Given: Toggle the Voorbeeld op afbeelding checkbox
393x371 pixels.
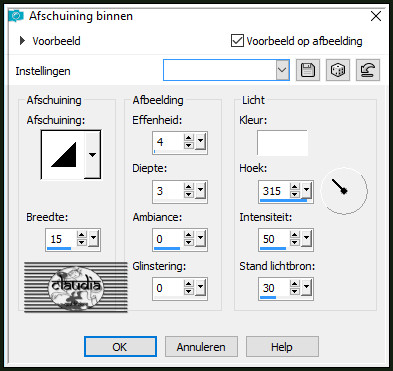Looking at the screenshot, I should click(237, 41).
